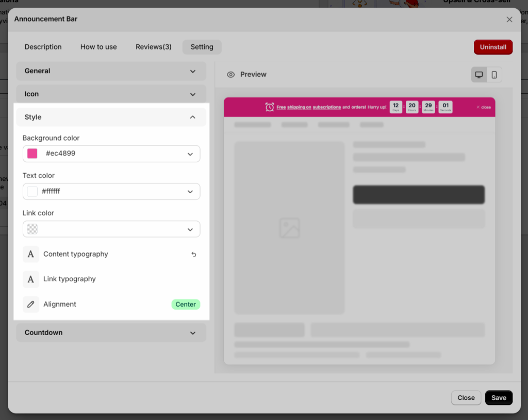
Task: Expand the Countdown section
Action: tap(111, 332)
